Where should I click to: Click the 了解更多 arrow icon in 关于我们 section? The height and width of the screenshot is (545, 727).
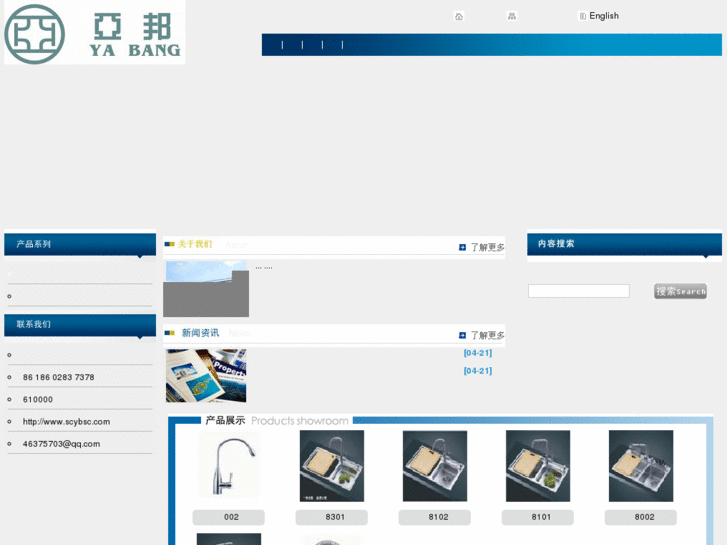pos(462,247)
